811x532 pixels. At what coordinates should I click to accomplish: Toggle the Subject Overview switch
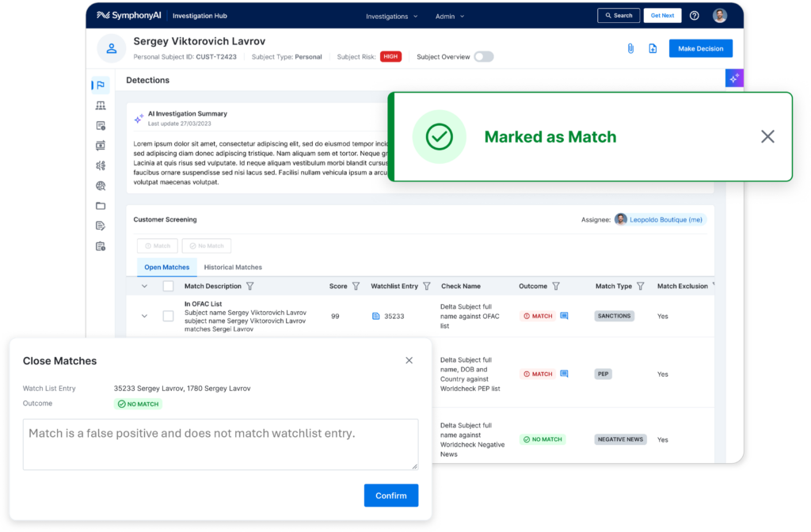pos(483,56)
